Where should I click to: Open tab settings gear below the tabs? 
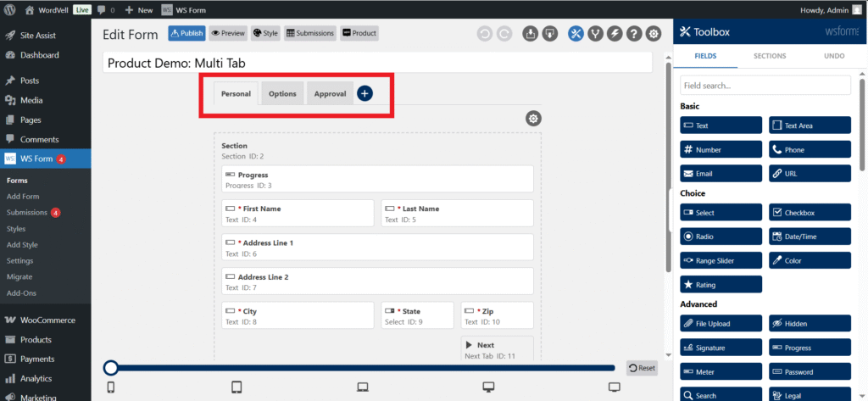533,119
